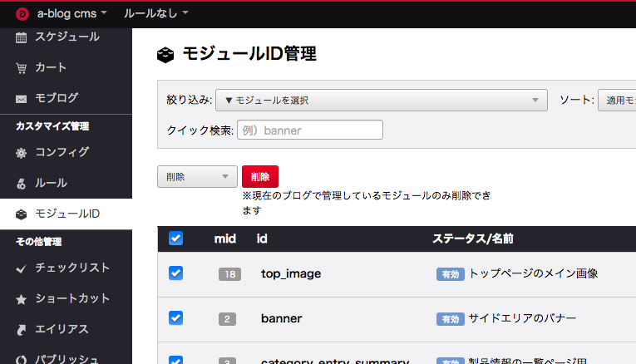This screenshot has height=364, width=636.
Task: Click the alias arrow icon
Action: coord(22,329)
